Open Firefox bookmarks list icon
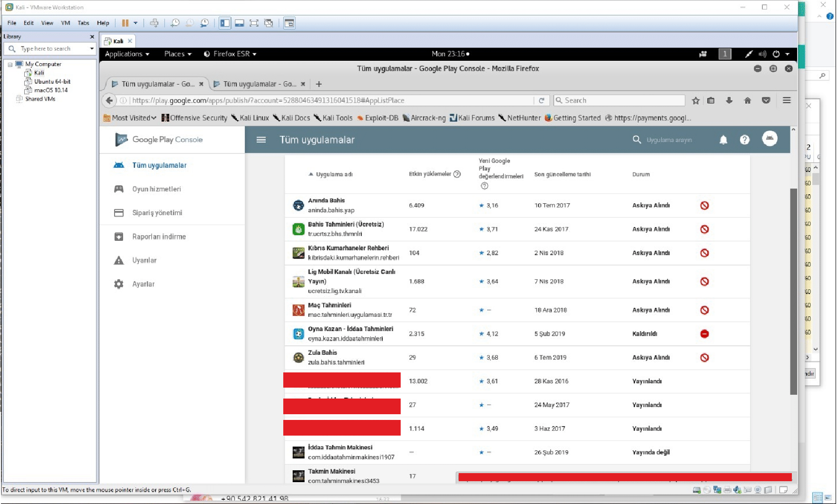This screenshot has width=837, height=504. click(711, 100)
